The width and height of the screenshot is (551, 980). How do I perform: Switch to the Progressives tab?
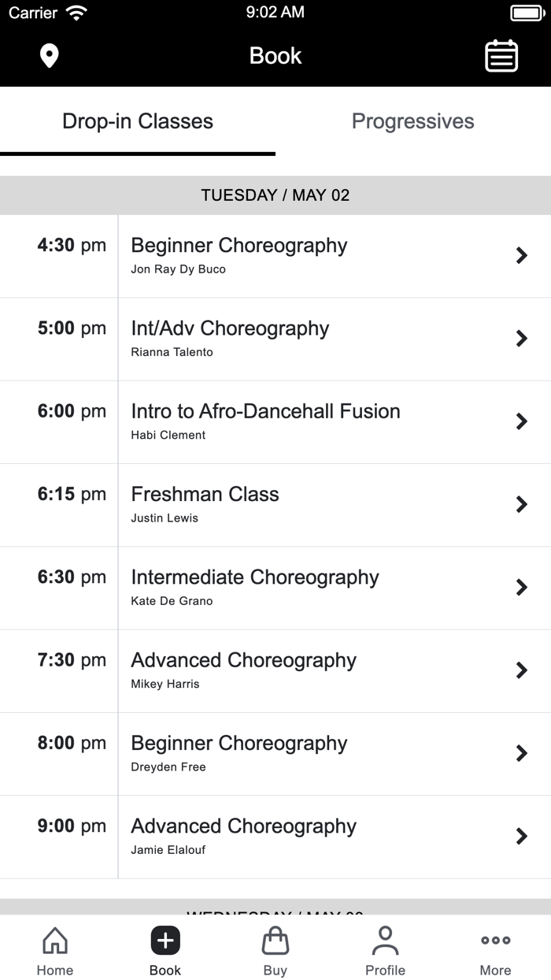coord(412,121)
